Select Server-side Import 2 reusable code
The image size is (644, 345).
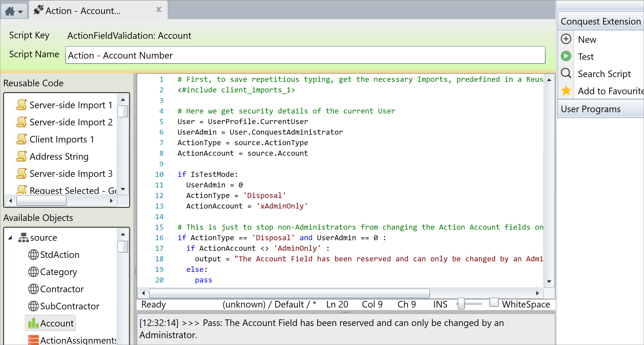coord(71,122)
